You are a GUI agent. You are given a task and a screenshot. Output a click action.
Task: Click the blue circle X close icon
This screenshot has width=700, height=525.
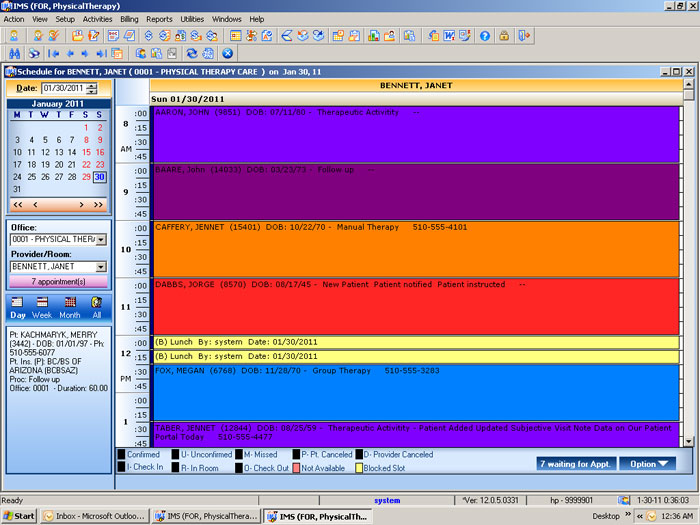228,54
